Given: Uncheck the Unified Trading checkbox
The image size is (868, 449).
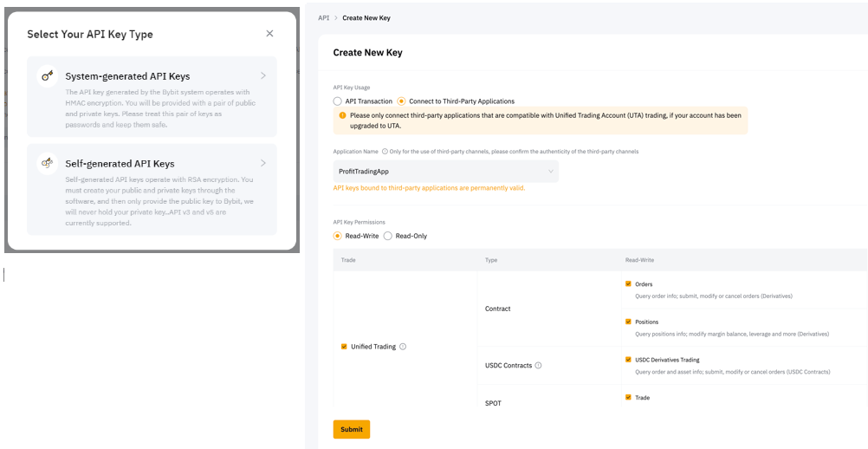Looking at the screenshot, I should click(x=345, y=347).
